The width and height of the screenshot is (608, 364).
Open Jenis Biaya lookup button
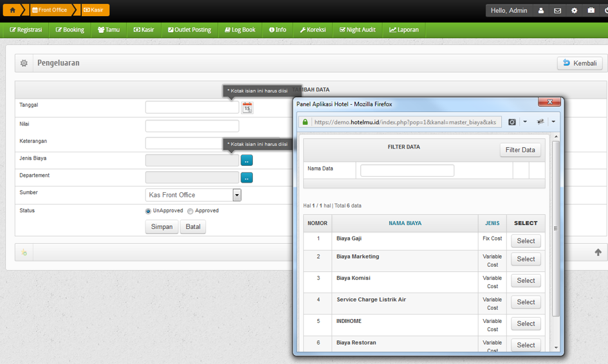[x=246, y=161]
